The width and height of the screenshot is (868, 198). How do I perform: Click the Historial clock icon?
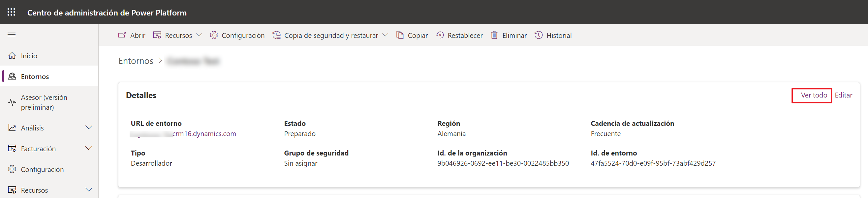539,35
